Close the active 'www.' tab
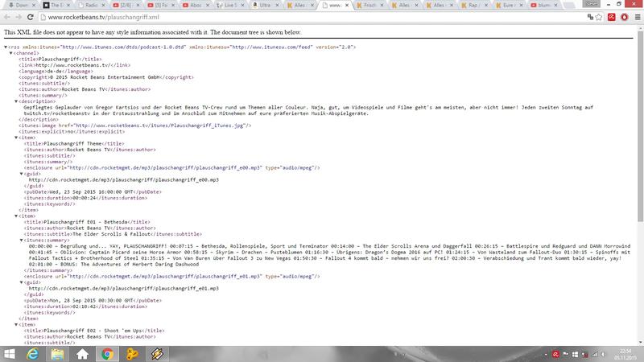Screen dimensions: 644x362 coord(347,6)
